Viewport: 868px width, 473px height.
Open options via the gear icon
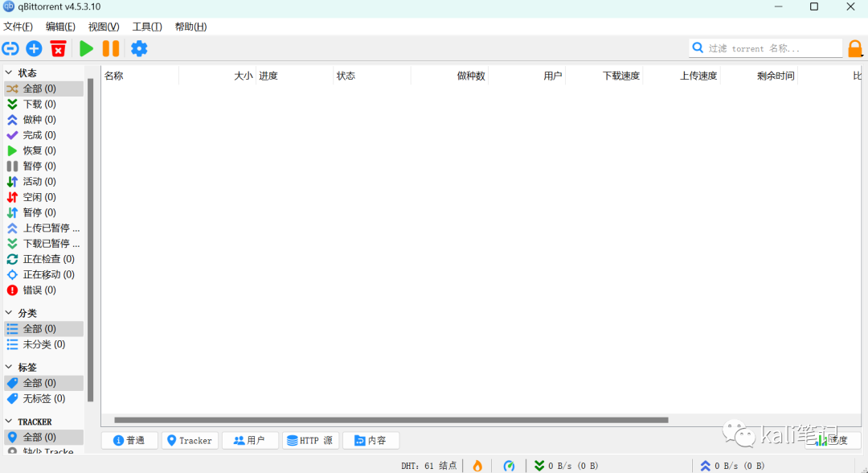pos(139,49)
